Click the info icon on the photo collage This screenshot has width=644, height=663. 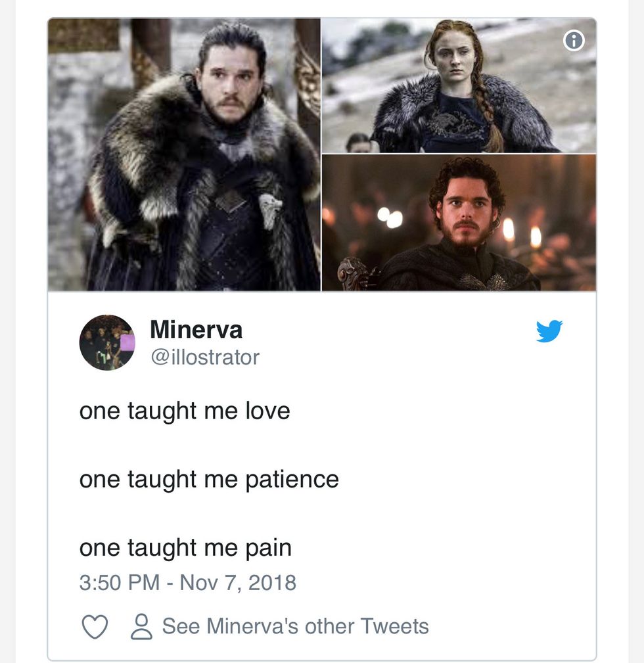click(x=574, y=41)
